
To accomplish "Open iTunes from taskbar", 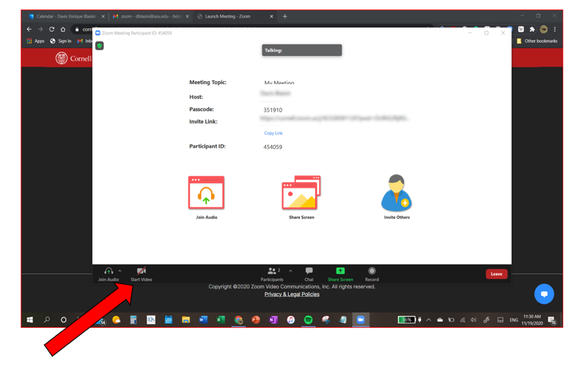I will pyautogui.click(x=291, y=320).
